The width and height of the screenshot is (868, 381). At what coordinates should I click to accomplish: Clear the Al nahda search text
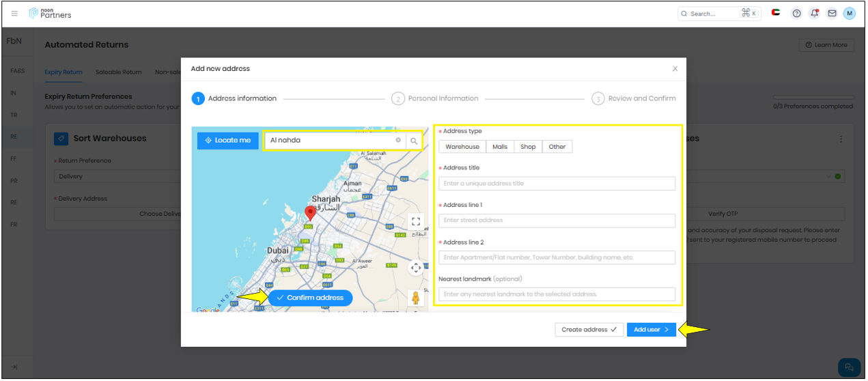pos(398,140)
